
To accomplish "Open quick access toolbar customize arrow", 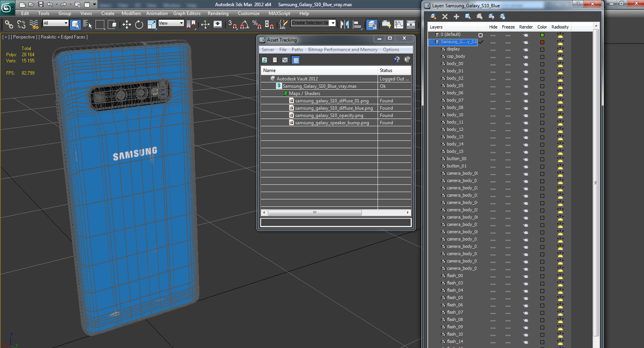I will pyautogui.click(x=94, y=4).
